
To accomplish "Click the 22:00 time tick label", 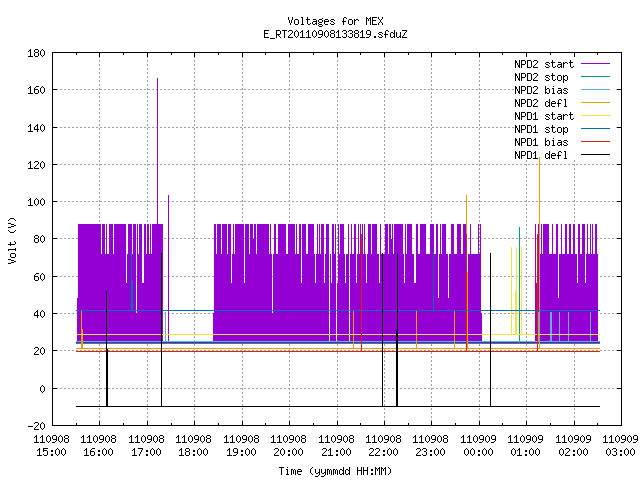I will [383, 452].
